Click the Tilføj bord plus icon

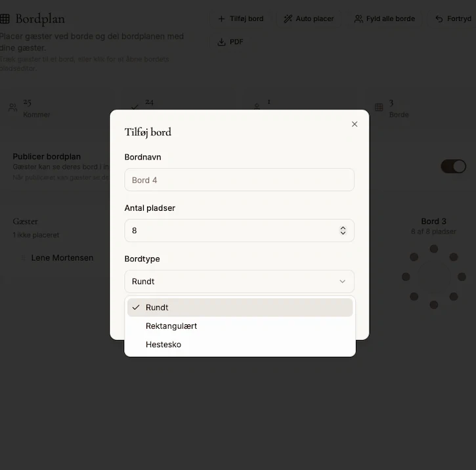point(222,19)
